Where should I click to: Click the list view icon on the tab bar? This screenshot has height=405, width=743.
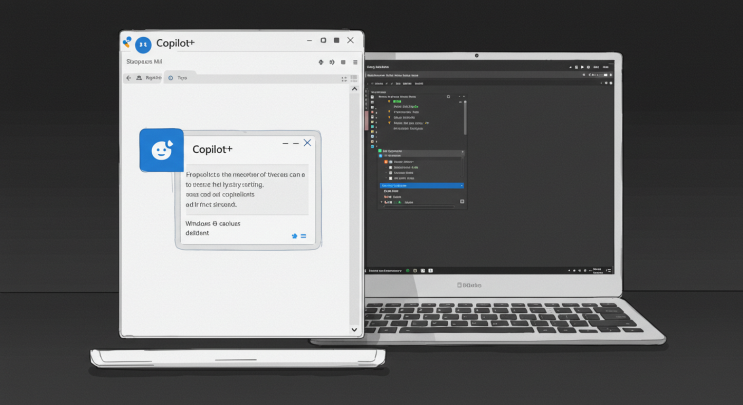coord(354,78)
